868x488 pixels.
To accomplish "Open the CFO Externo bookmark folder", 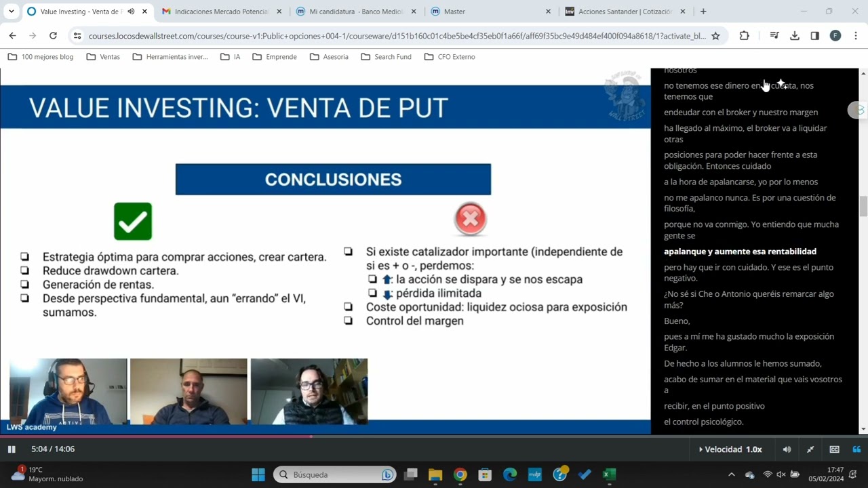I will pos(450,57).
